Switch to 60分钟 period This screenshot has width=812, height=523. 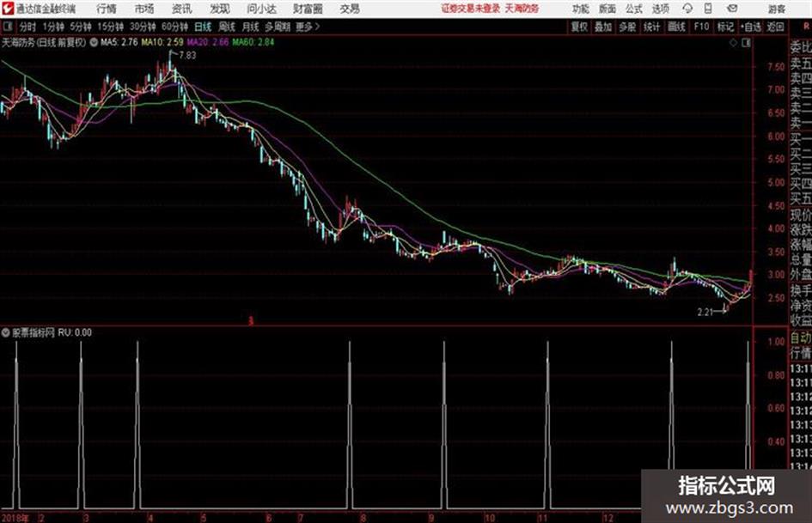tap(174, 27)
